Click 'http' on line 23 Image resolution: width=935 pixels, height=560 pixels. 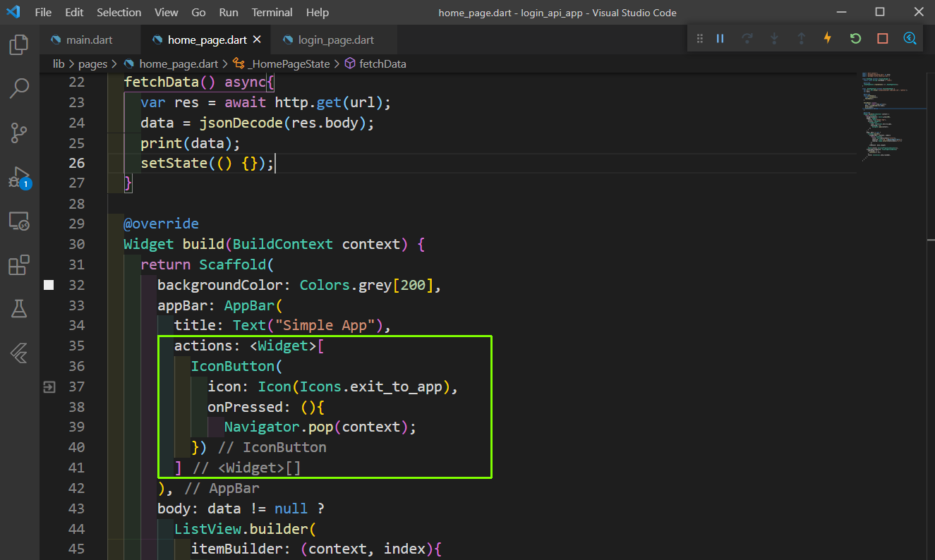(291, 102)
